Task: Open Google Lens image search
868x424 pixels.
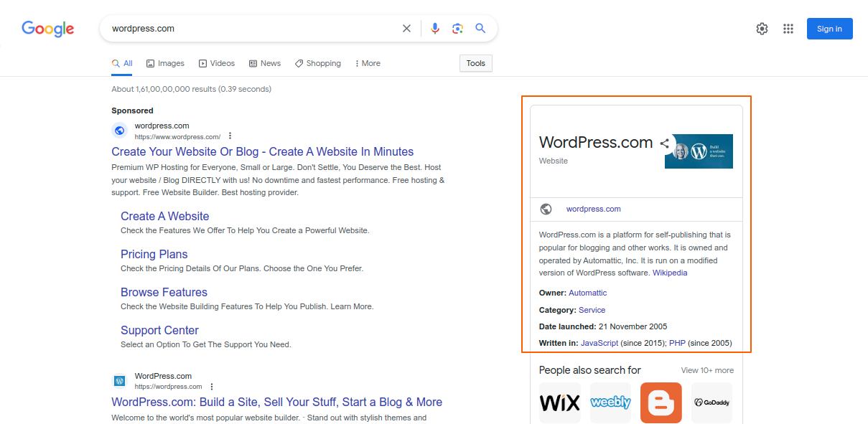Action: pyautogui.click(x=457, y=29)
